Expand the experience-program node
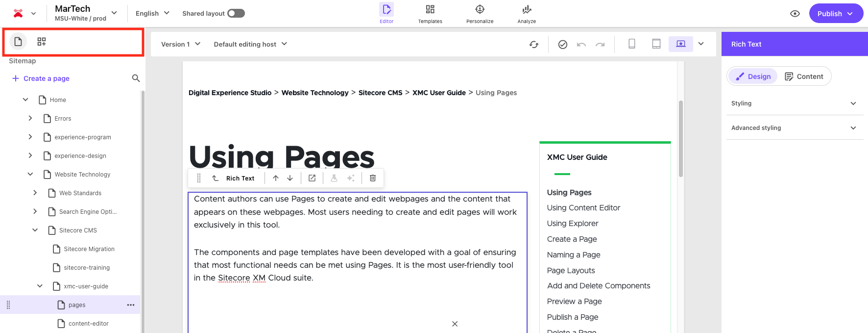 pos(30,137)
